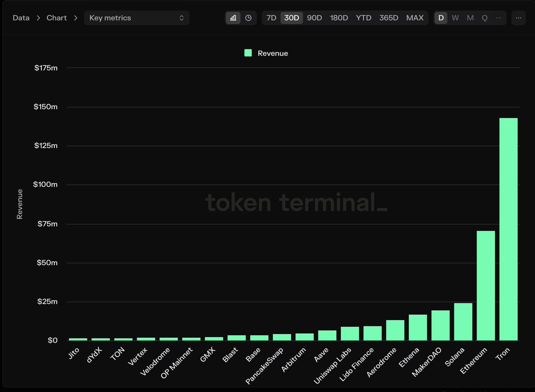Image resolution: width=535 pixels, height=392 pixels.
Task: Toggle the Revenue legend color swatch
Action: pos(248,53)
